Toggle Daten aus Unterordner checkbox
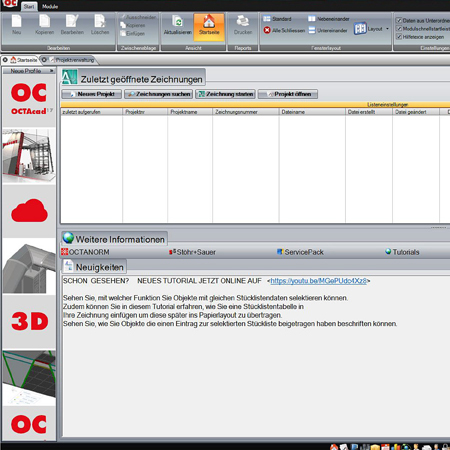Screen dimensions: 450x450 (x=399, y=21)
